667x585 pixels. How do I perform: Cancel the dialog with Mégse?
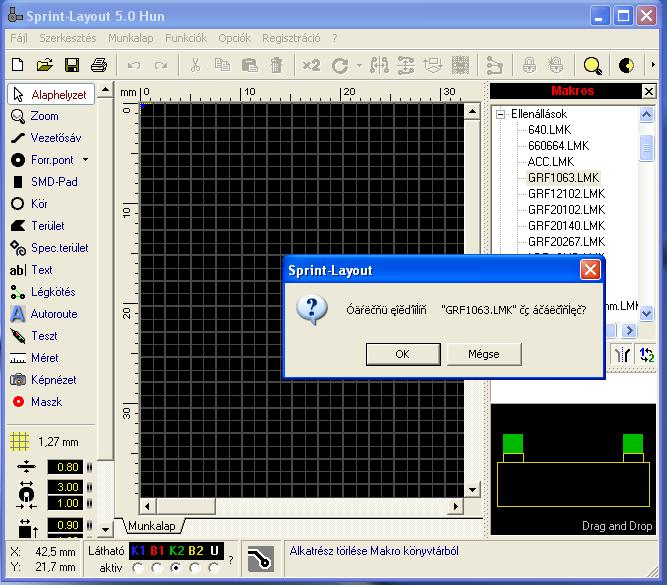(484, 354)
